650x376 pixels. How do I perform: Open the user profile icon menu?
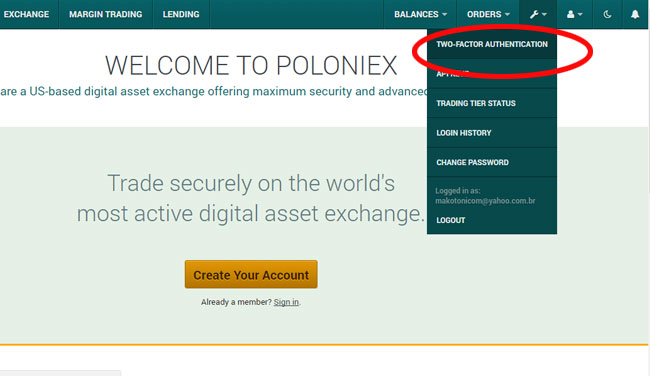pyautogui.click(x=570, y=15)
